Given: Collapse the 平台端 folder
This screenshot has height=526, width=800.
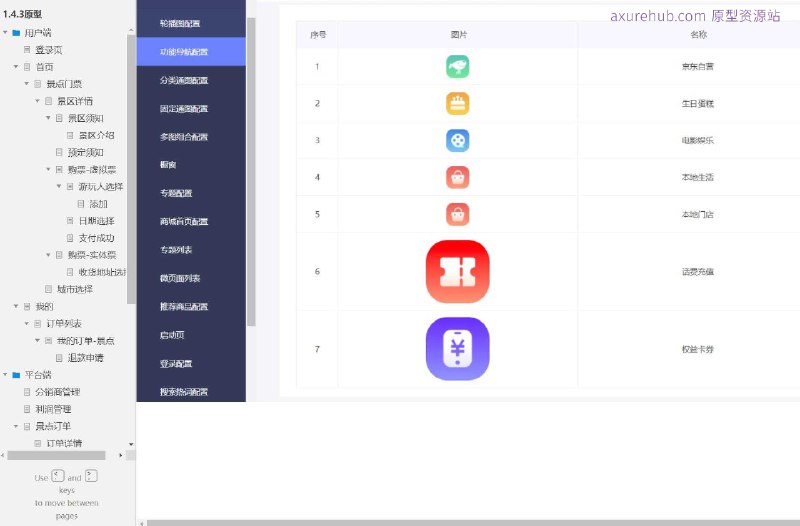Looking at the screenshot, I should point(5,374).
